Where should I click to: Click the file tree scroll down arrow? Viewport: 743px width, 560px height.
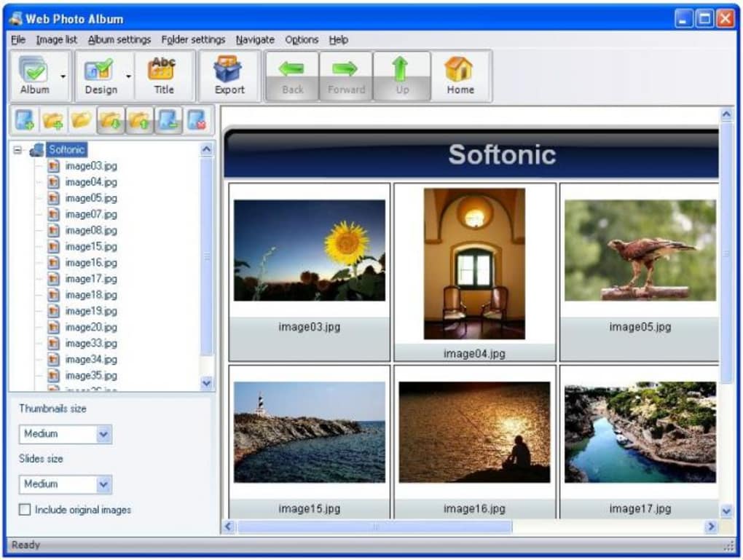207,382
